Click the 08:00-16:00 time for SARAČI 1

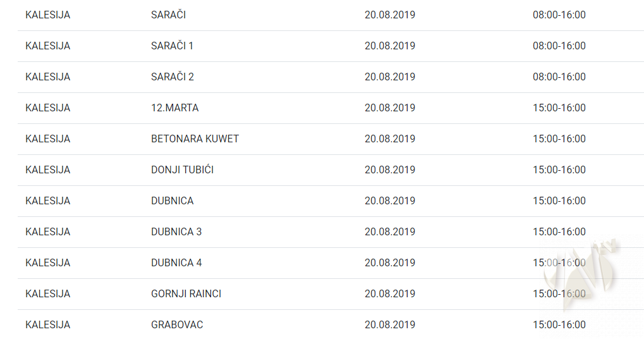(559, 46)
